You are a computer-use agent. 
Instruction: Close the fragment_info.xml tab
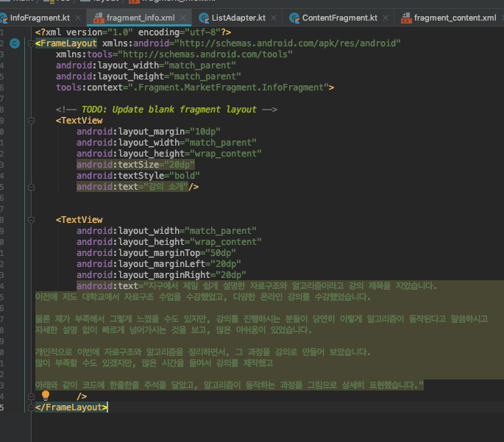183,18
